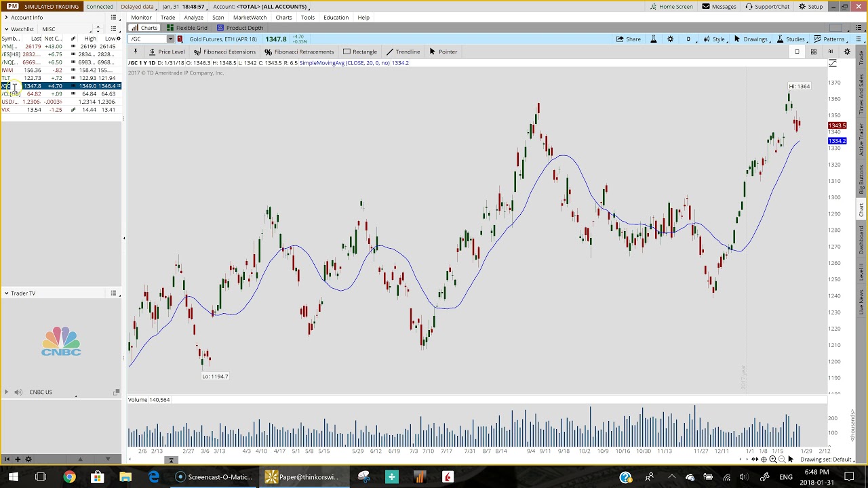Click the Drawing set: Default selector
Screen dimensions: 868x488
pos(825,460)
